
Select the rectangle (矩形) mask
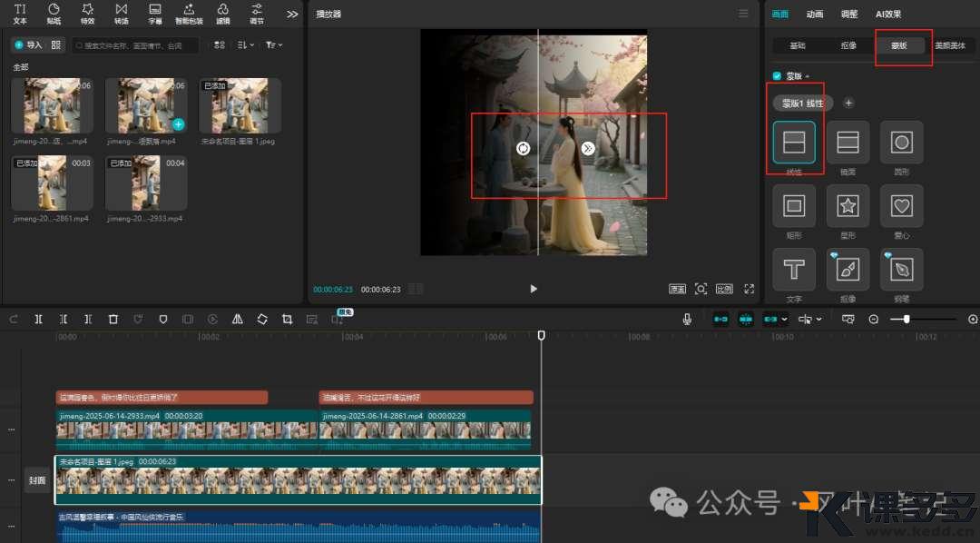tap(794, 206)
